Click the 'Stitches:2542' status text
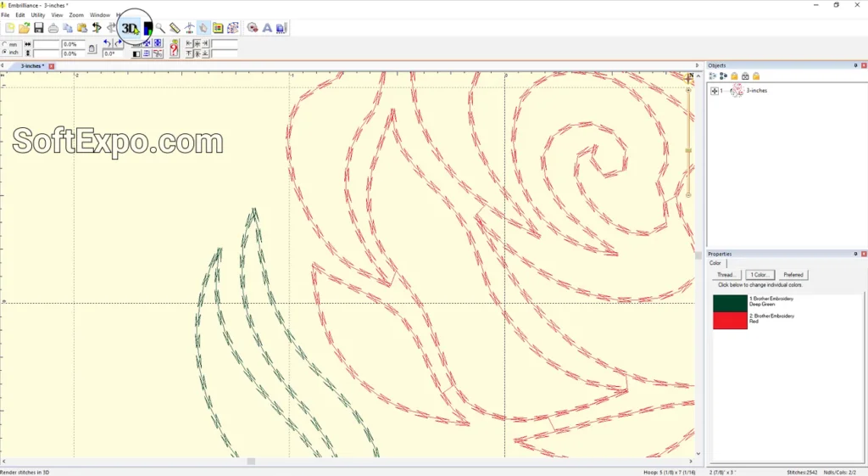Image resolution: width=868 pixels, height=476 pixels. click(x=802, y=472)
